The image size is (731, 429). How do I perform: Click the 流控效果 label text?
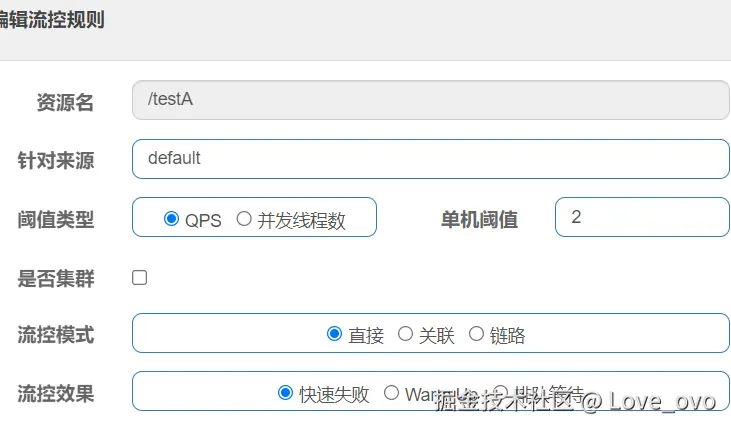[56, 394]
